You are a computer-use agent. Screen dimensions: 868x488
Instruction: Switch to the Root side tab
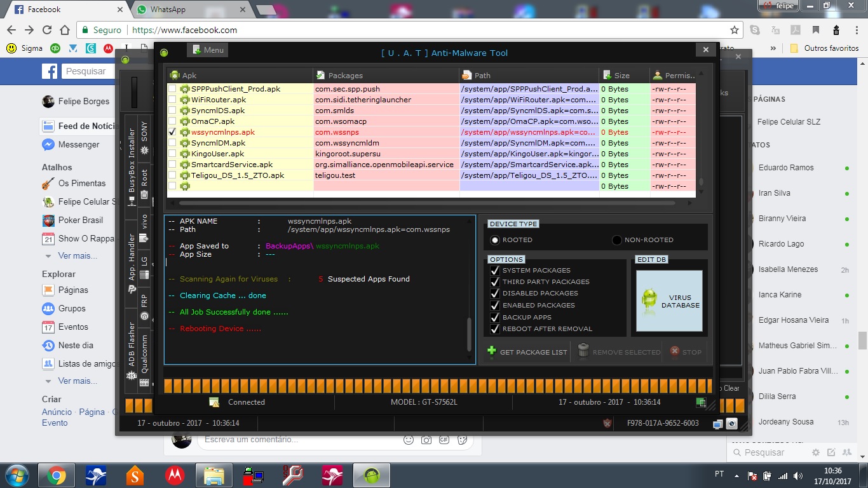(x=144, y=184)
